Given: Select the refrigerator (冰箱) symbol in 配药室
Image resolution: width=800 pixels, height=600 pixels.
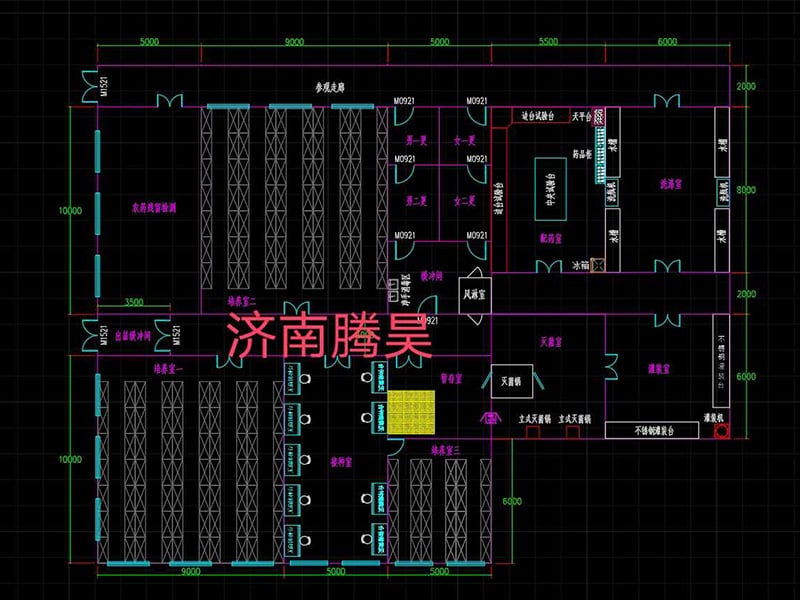Looking at the screenshot, I should pyautogui.click(x=598, y=263).
